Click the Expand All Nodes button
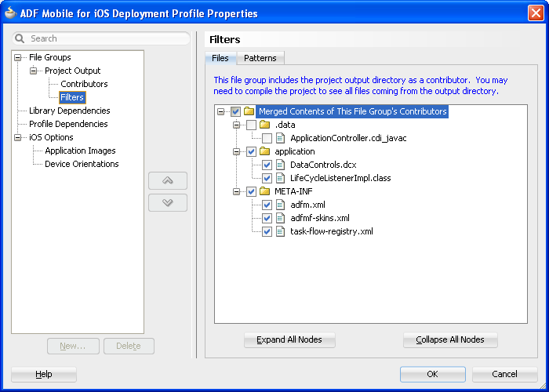Screen dimensions: 549x392 coord(289,339)
